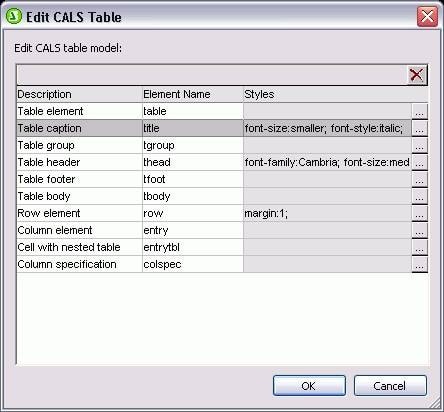This screenshot has width=444, height=412.
Task: Click the 'margin:1;' styles cell
Action: click(328, 213)
